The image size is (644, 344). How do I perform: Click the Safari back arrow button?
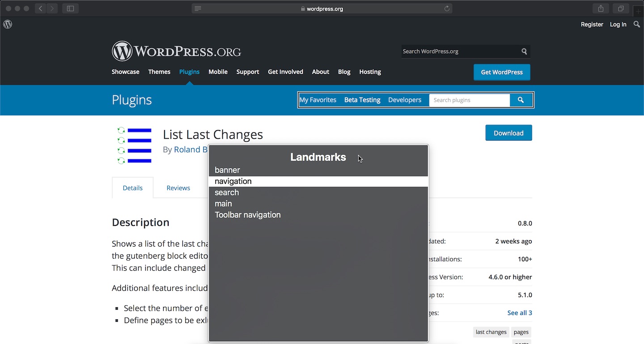click(x=40, y=8)
